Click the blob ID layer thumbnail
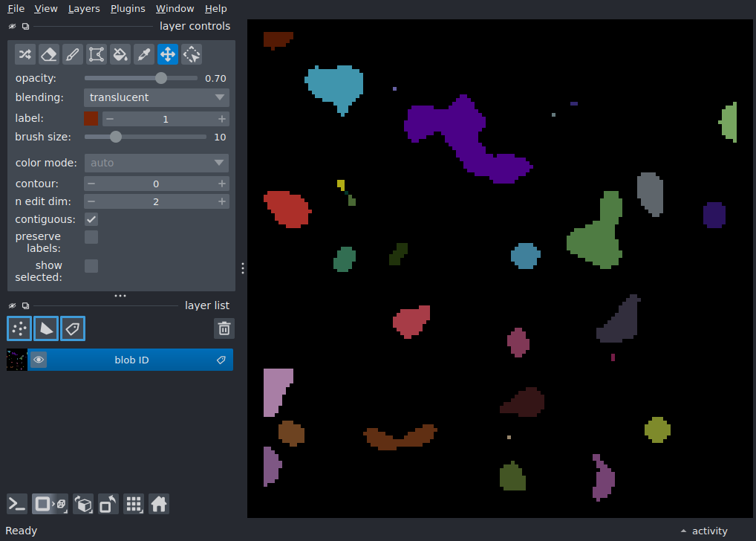The height and width of the screenshot is (541, 756). point(17,360)
